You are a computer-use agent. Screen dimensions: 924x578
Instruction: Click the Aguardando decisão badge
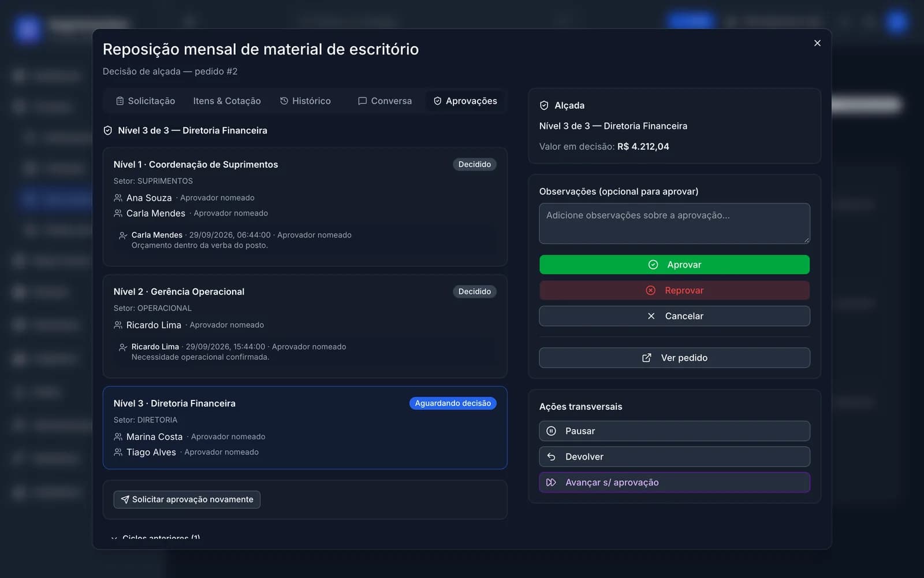(x=453, y=403)
